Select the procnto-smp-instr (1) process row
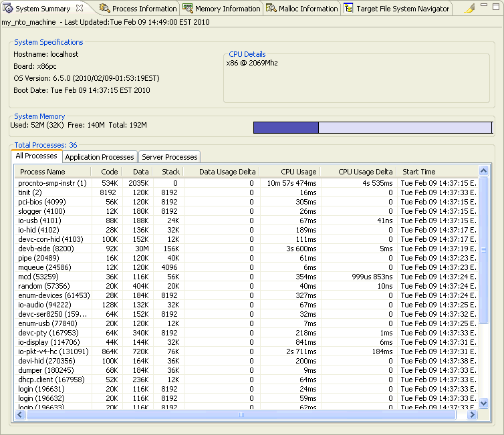504x435 pixels. (52, 182)
